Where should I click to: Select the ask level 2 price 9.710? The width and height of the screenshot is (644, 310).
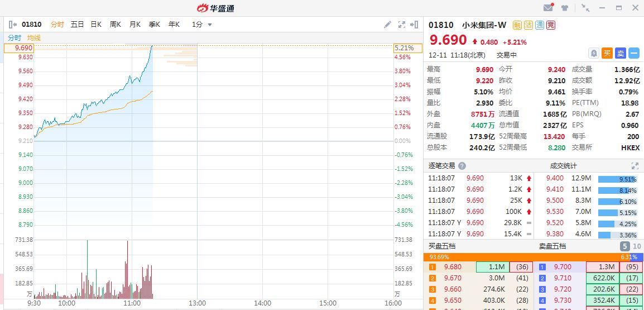tap(563, 278)
